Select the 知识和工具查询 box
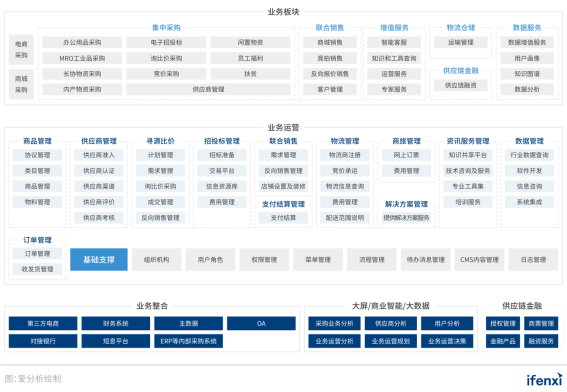This screenshot has height=392, width=567. [x=394, y=58]
